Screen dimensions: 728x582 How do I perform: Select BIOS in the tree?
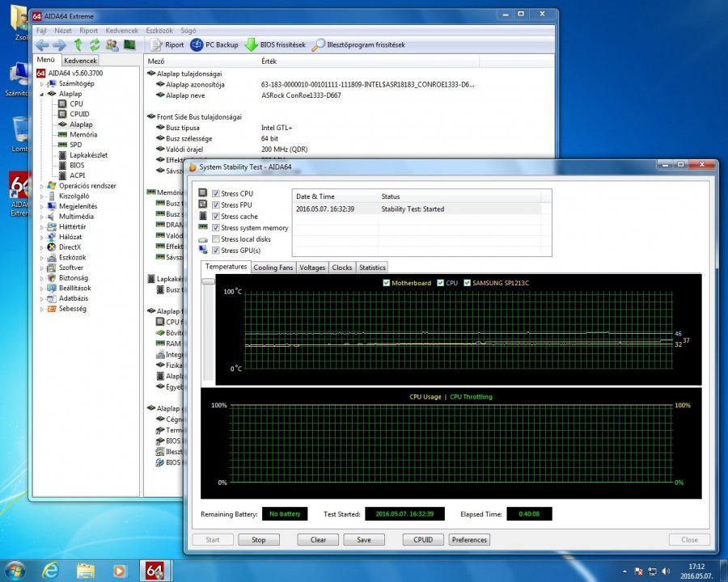77,165
